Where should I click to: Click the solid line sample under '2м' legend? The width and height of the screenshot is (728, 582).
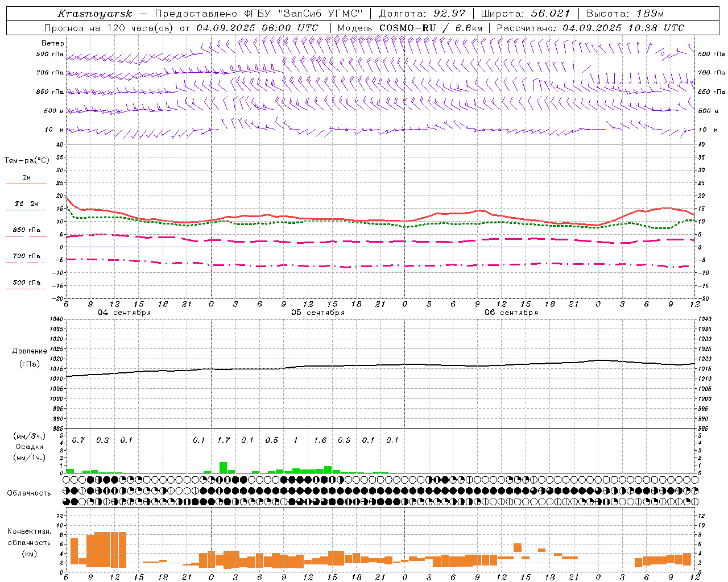26,184
